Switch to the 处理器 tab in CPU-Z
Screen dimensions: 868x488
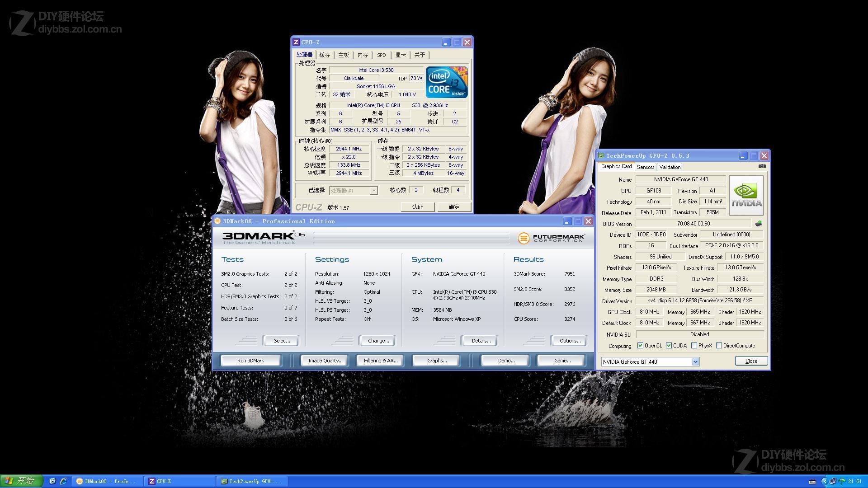click(304, 55)
